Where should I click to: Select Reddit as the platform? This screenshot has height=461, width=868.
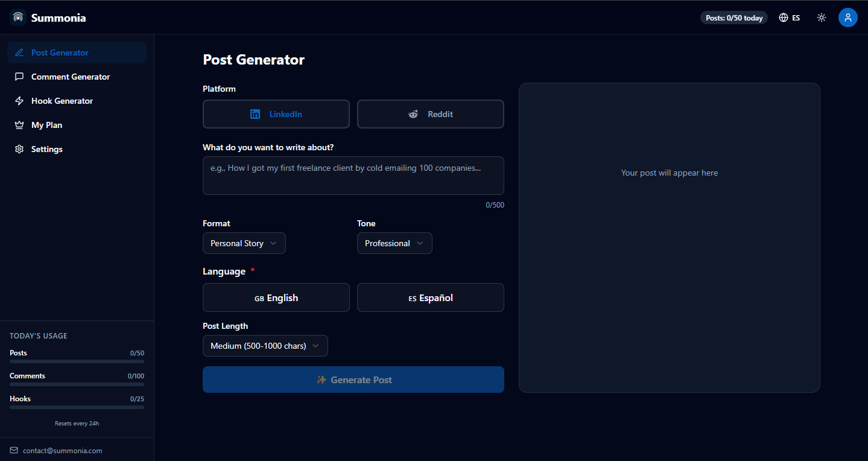431,114
